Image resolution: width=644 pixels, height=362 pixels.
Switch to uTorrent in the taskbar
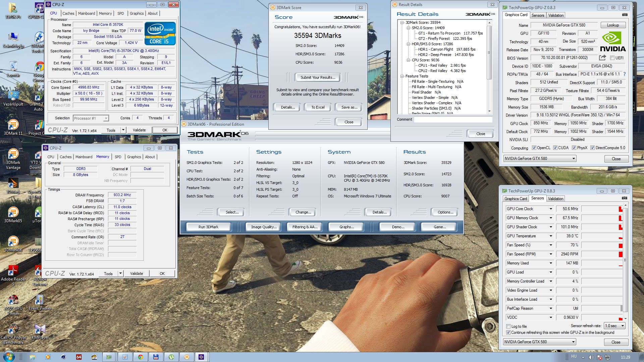[171, 357]
